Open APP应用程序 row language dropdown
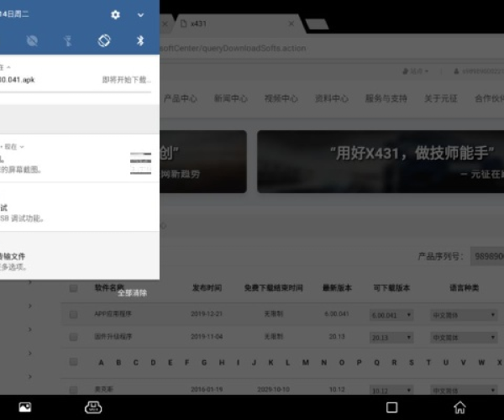Screen dimensions: 504x420 coord(464,315)
